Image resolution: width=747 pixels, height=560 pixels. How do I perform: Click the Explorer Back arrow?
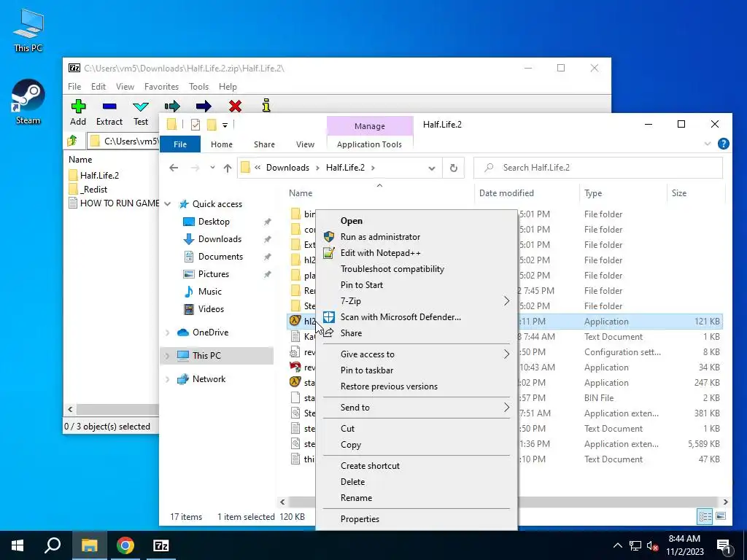174,168
